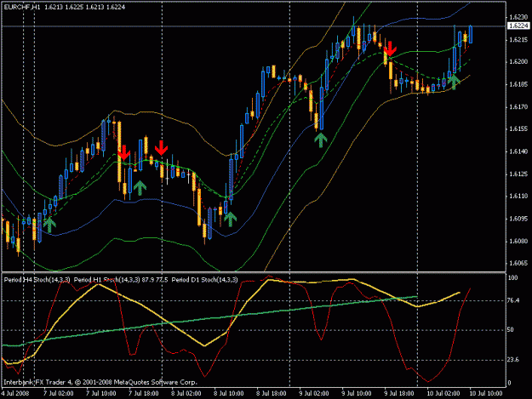Click the 10 Jul 10:00 time label
This screenshot has width=532, height=399.
485,393
